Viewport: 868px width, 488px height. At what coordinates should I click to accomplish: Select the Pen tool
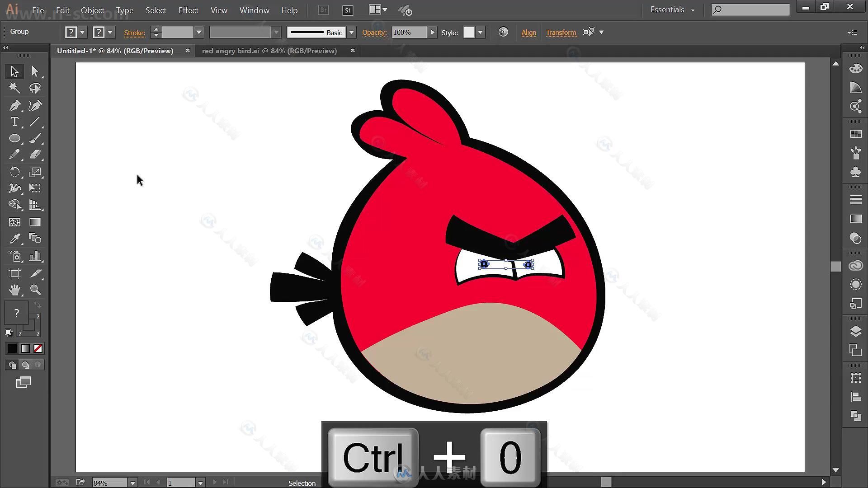[14, 106]
